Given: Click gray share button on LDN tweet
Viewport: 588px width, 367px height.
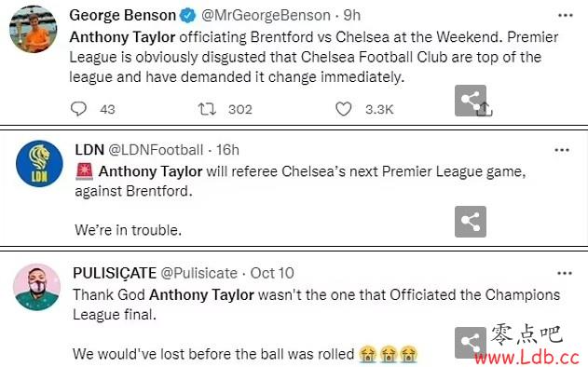Looking at the screenshot, I should (471, 222).
